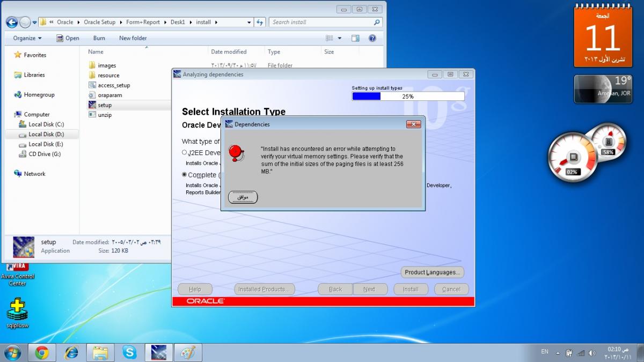Click the Product Languages button
This screenshot has width=644, height=362.
coord(432,272)
